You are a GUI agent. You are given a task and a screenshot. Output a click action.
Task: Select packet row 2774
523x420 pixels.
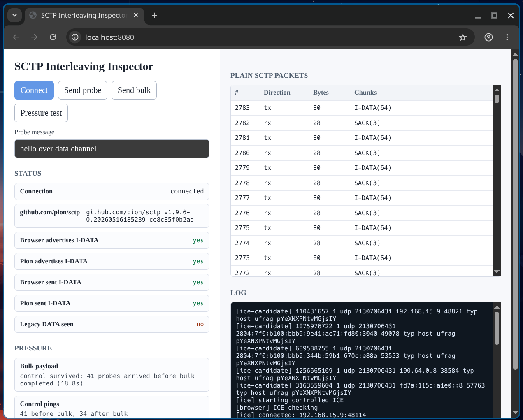(x=362, y=243)
